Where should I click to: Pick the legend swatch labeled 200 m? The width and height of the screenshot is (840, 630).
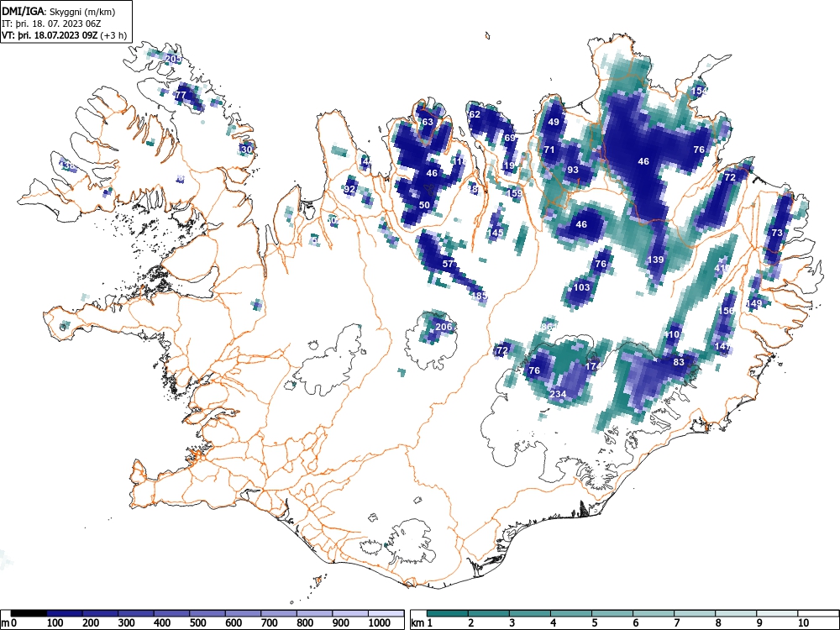pyautogui.click(x=100, y=613)
